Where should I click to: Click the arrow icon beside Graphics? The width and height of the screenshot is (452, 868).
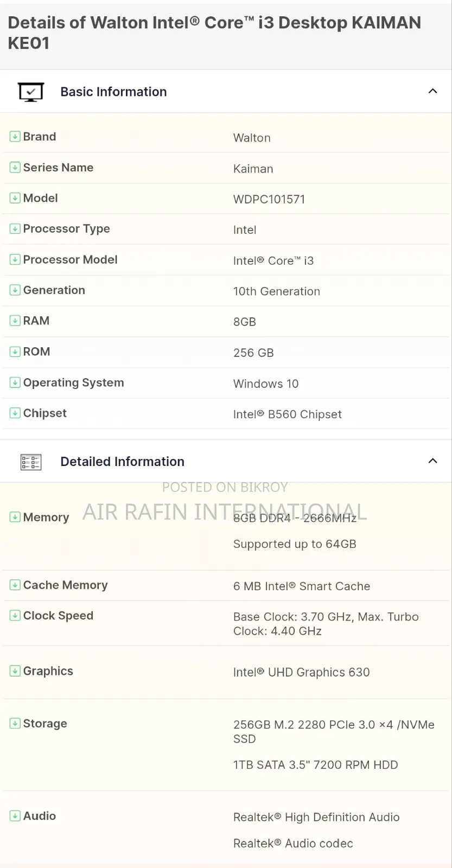[x=15, y=671]
